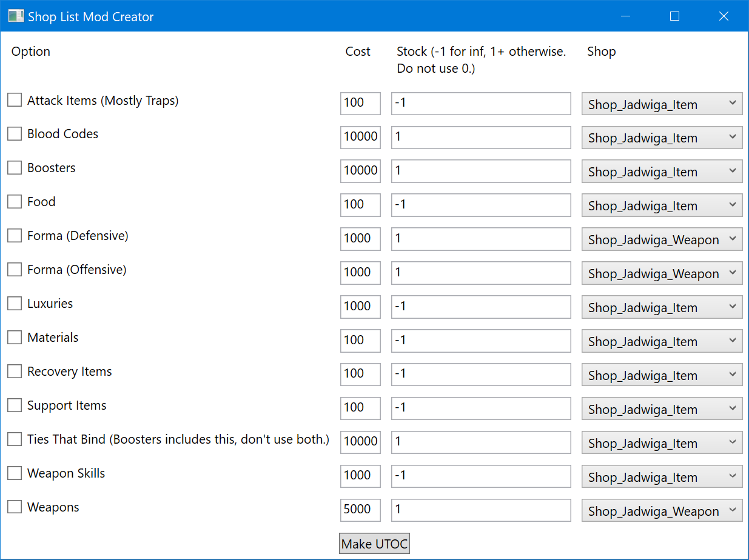Check the Recovery Items box

click(x=15, y=372)
